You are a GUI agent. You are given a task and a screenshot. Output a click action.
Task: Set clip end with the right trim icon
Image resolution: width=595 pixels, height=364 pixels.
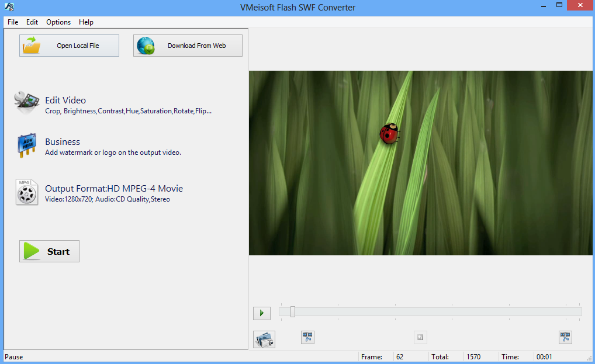564,337
